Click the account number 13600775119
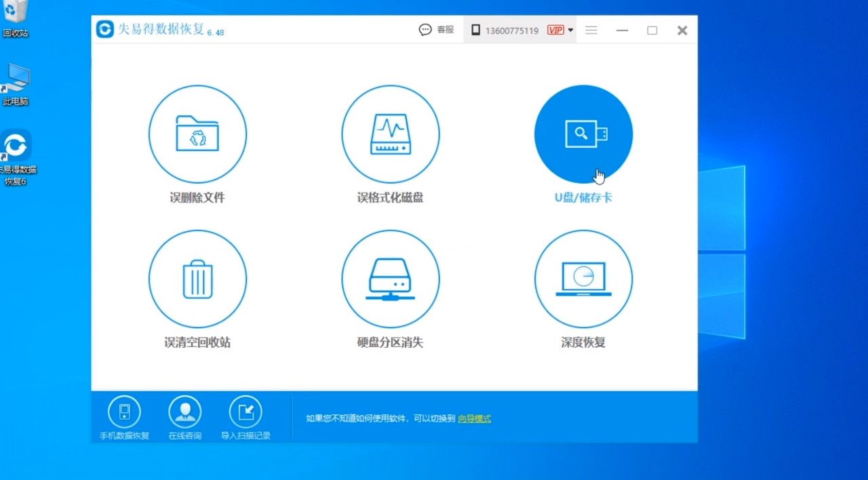Viewport: 868px width, 480px height. 512,31
